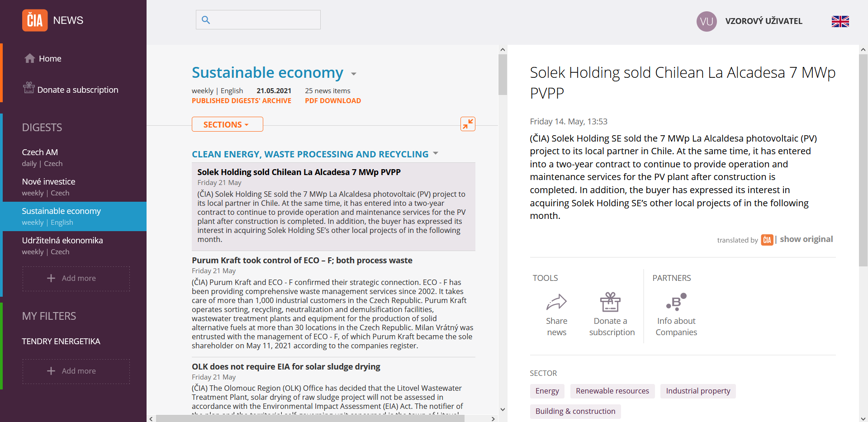Click the date 21.05.2021
The height and width of the screenshot is (422, 868).
274,91
